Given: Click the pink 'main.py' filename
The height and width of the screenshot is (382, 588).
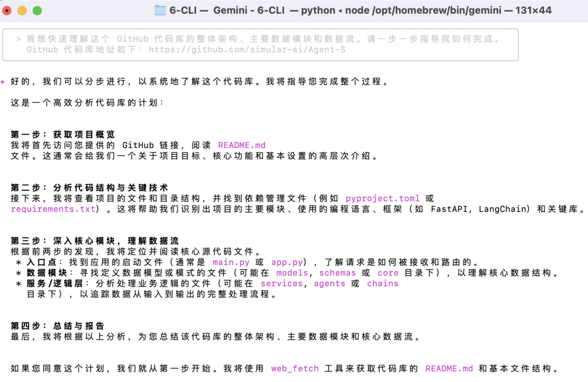Looking at the screenshot, I should click(x=231, y=262).
